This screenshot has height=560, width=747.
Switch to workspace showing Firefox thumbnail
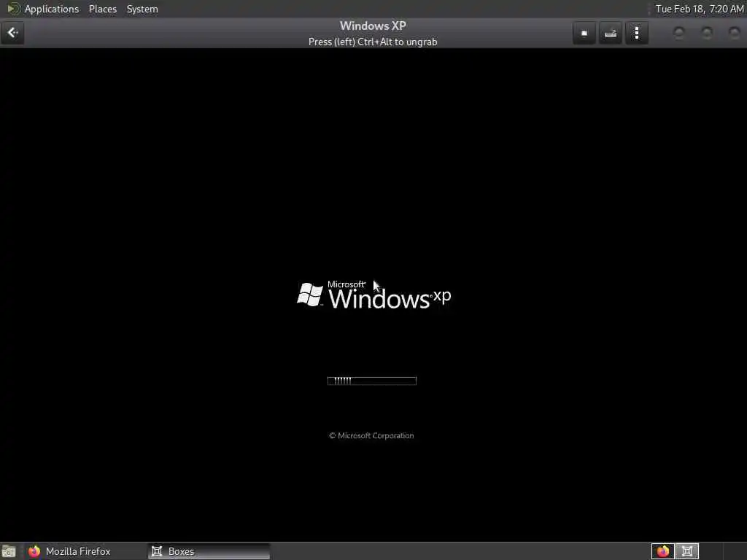pyautogui.click(x=662, y=551)
